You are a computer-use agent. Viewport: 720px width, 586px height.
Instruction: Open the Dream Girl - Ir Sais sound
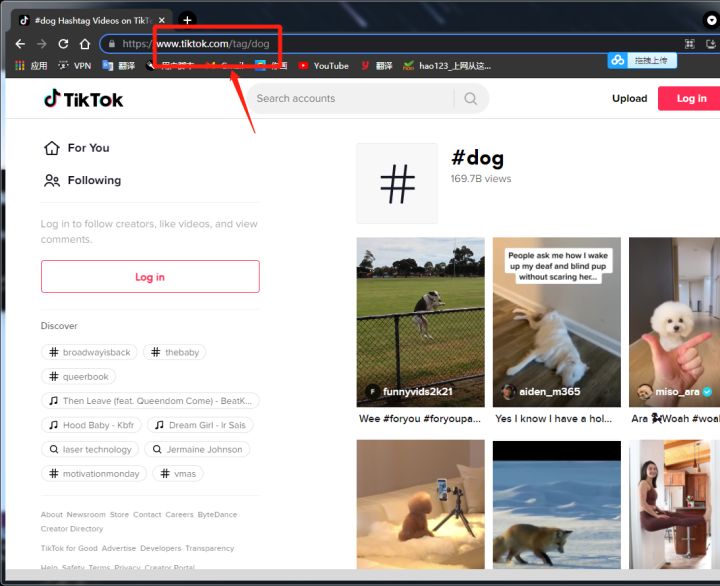[200, 425]
